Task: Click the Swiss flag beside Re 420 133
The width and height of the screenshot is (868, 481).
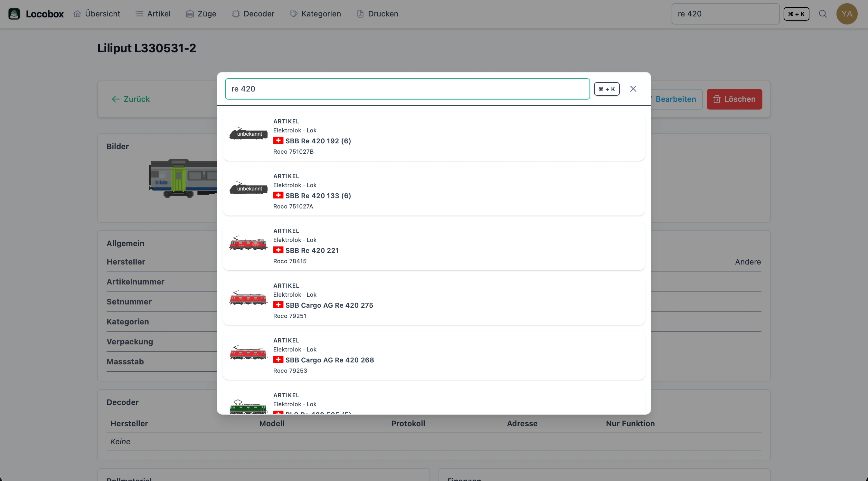Action: pyautogui.click(x=278, y=196)
